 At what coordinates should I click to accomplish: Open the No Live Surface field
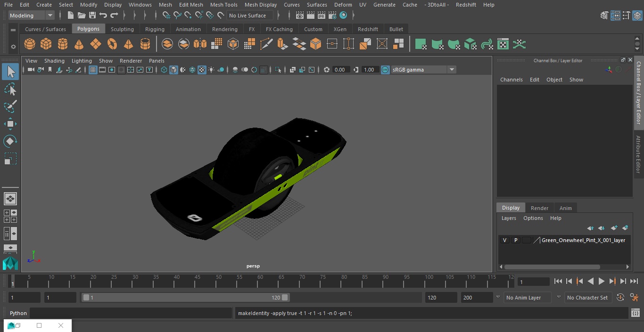coord(249,16)
